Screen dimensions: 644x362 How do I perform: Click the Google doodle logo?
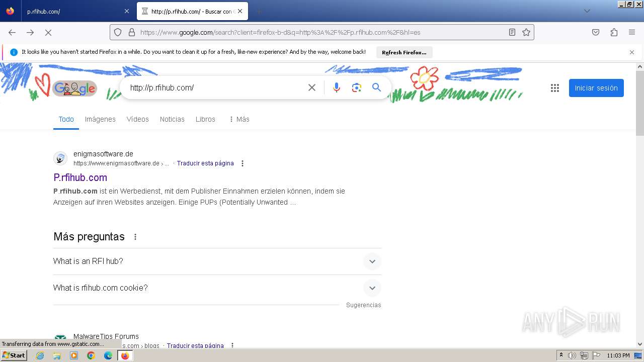[74, 88]
